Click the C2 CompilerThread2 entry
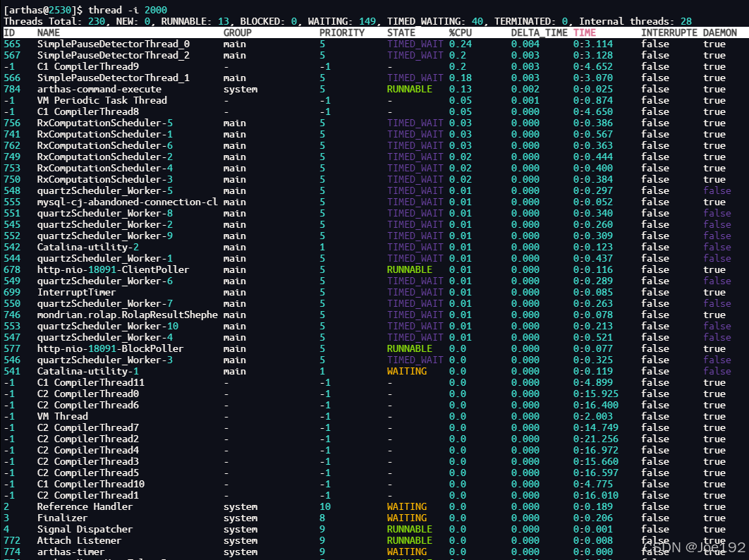This screenshot has width=749, height=560. point(88,439)
